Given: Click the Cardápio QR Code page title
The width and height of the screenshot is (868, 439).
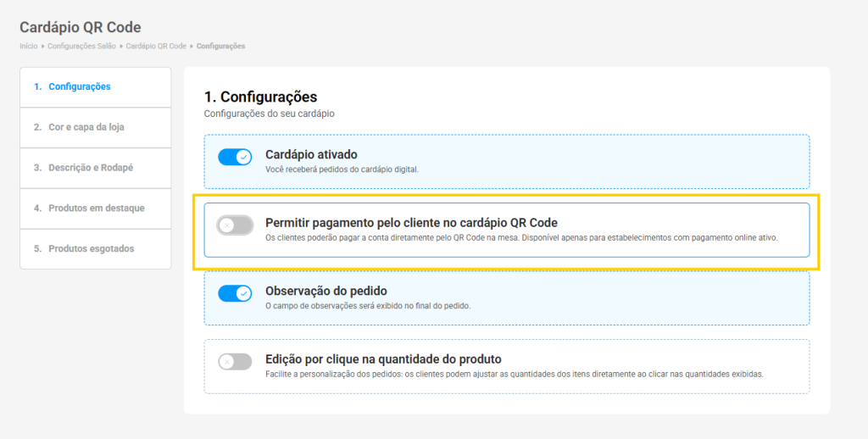Looking at the screenshot, I should coord(81,28).
